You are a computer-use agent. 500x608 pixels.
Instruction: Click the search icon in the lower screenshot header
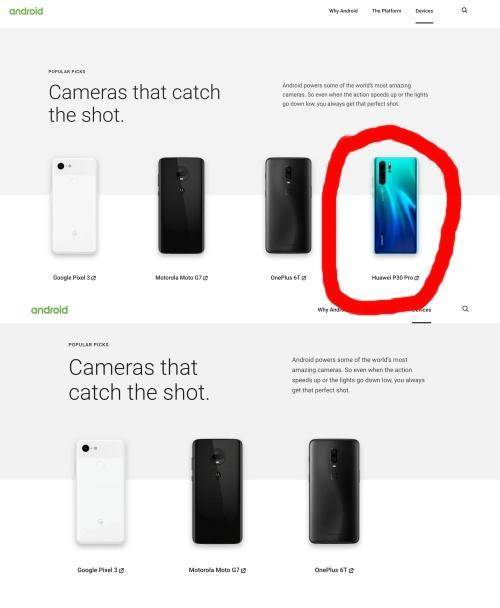point(465,309)
